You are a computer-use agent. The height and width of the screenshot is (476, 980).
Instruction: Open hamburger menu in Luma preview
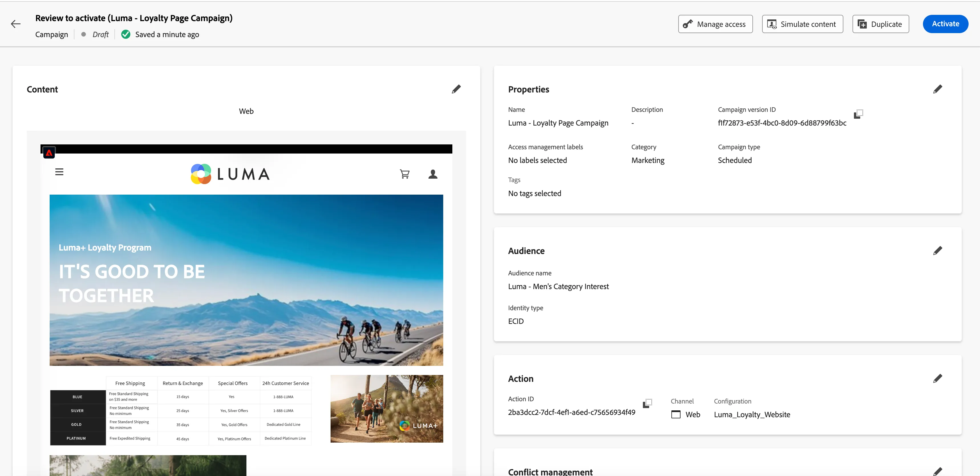[x=59, y=172]
